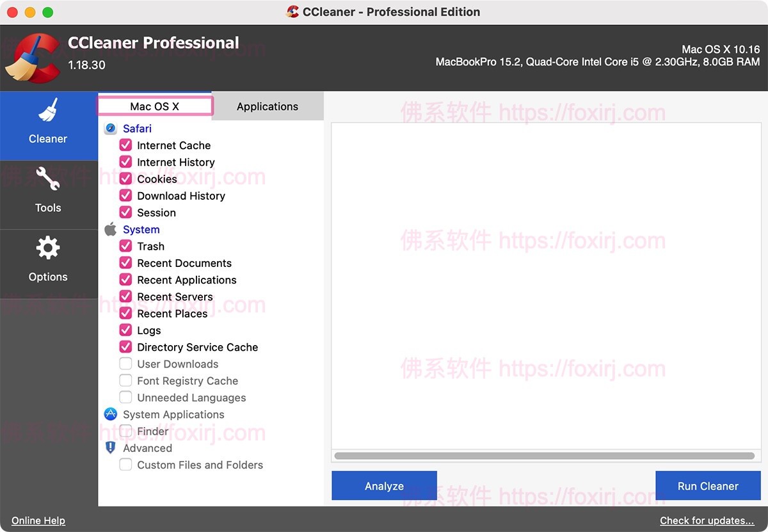768x532 pixels.
Task: Enable the User Downloads checkbox
Action: (126, 364)
